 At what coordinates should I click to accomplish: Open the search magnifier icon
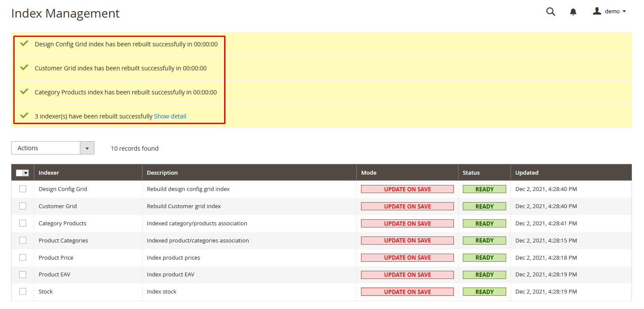(x=550, y=12)
